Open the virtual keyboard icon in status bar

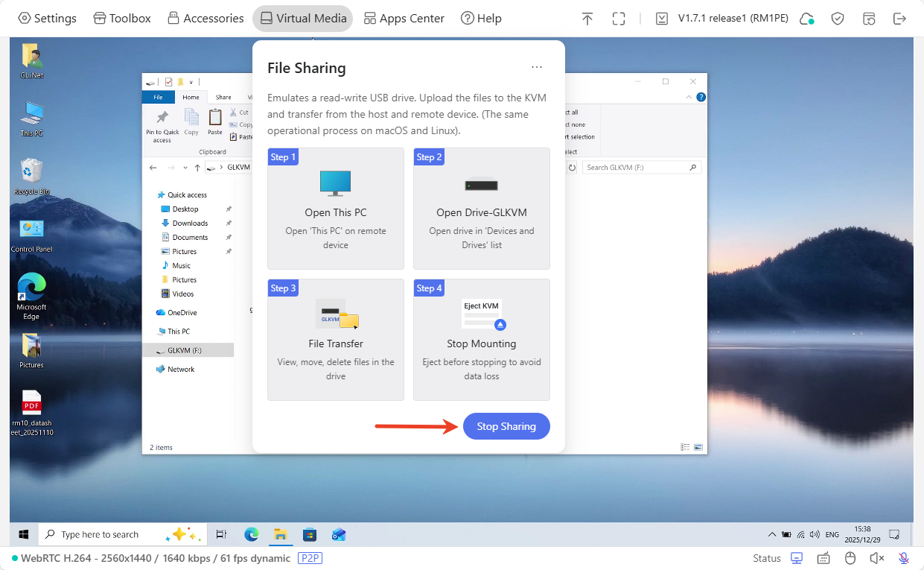(823, 558)
